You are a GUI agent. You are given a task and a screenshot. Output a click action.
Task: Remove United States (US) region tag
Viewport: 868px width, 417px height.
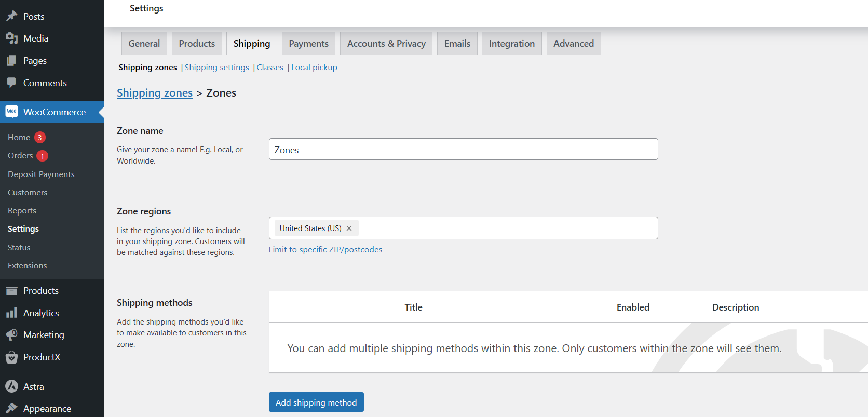(349, 228)
